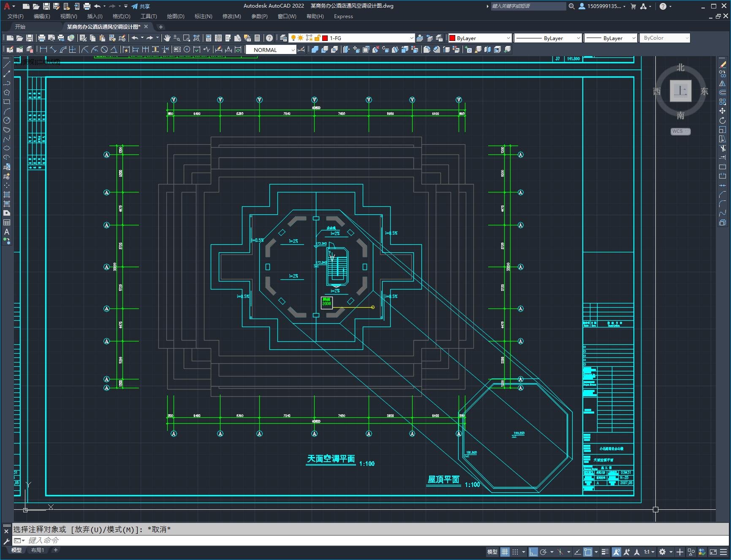Open 文件(F) menu
This screenshot has width=731, height=560.
[x=16, y=16]
